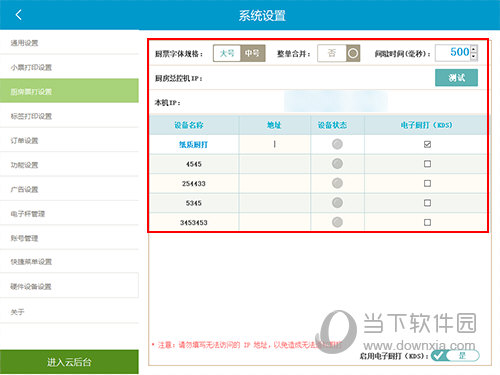
Task: Click the green 进入云后台 button
Action: click(69, 362)
